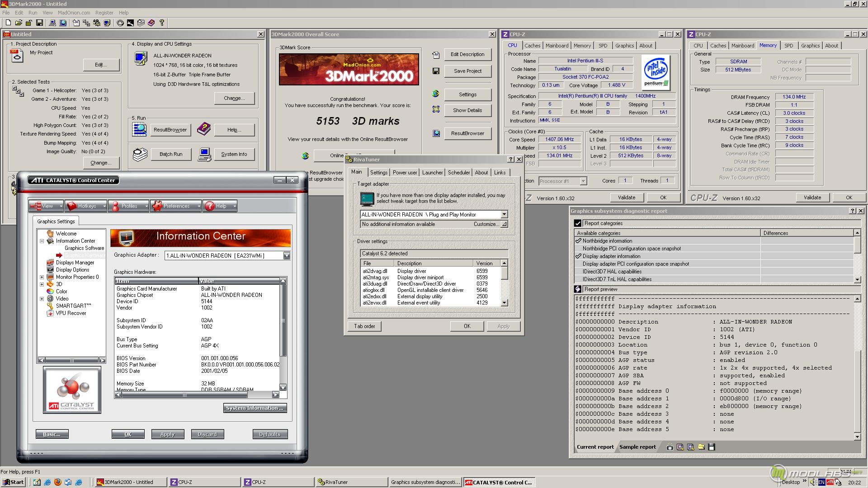Viewport: 868px width, 488px height.
Task: Uncheck Northbridge information category
Action: coord(578,241)
